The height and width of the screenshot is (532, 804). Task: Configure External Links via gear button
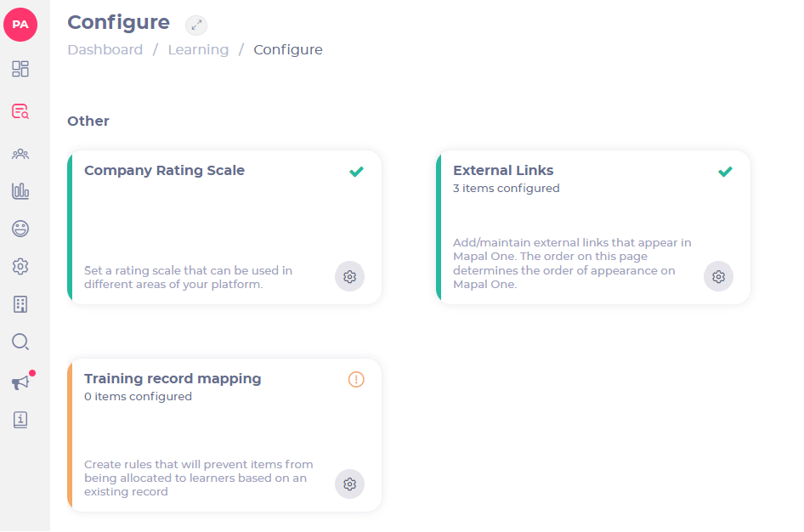718,277
